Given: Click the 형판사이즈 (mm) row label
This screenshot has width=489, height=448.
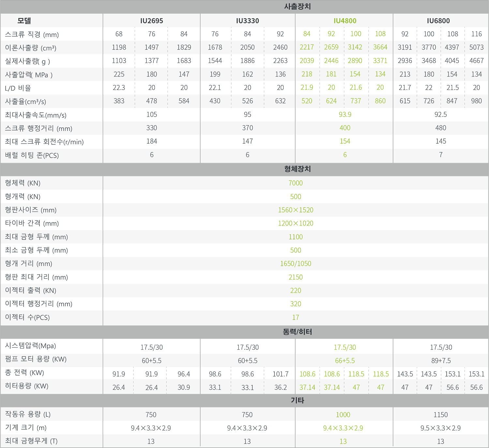Looking at the screenshot, I should pyautogui.click(x=31, y=210).
